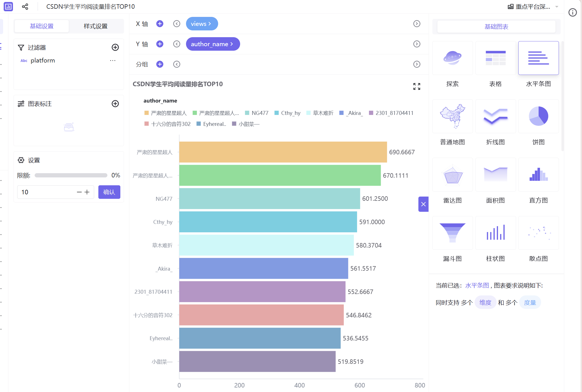Click the 度量 tag
The width and height of the screenshot is (582, 392).
click(530, 302)
